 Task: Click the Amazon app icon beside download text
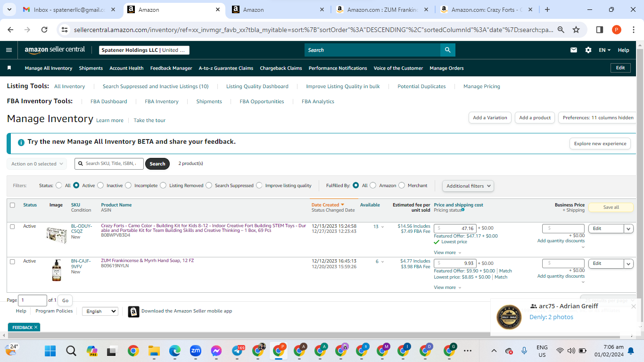coord(133,312)
